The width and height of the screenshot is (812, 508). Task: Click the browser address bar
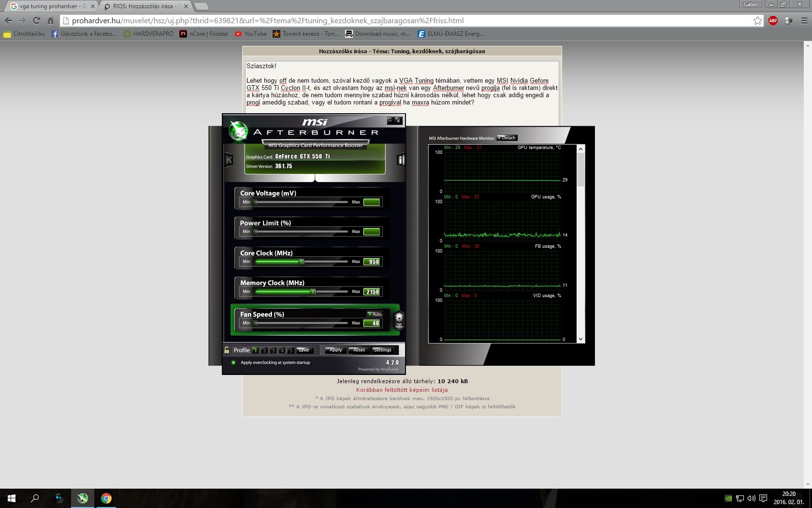click(411, 20)
